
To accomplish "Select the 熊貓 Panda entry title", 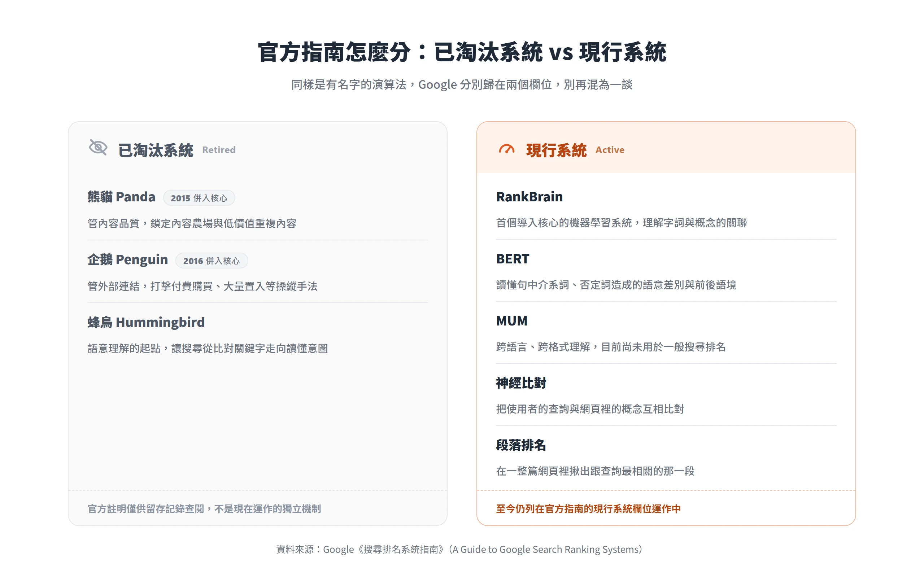I will pos(122,197).
